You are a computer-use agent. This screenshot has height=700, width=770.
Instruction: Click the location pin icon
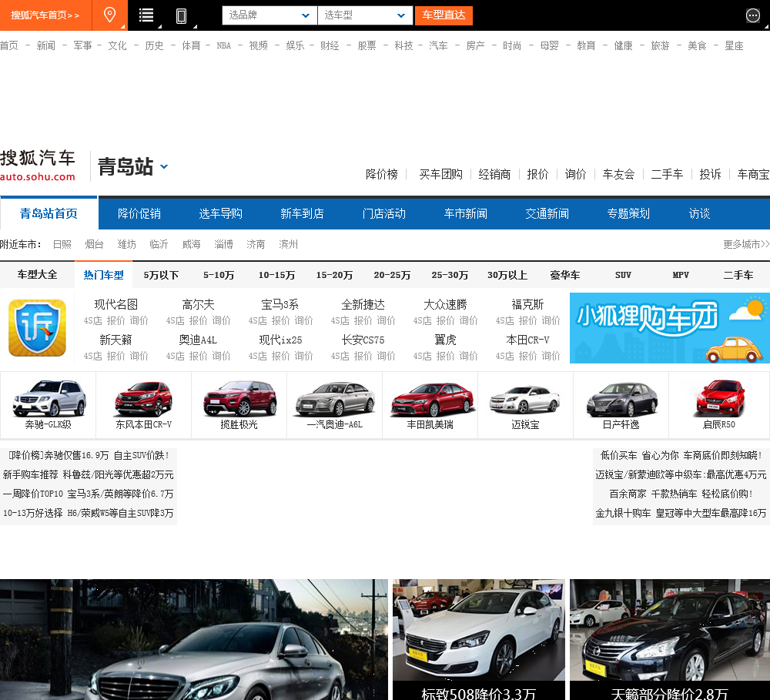(x=110, y=15)
